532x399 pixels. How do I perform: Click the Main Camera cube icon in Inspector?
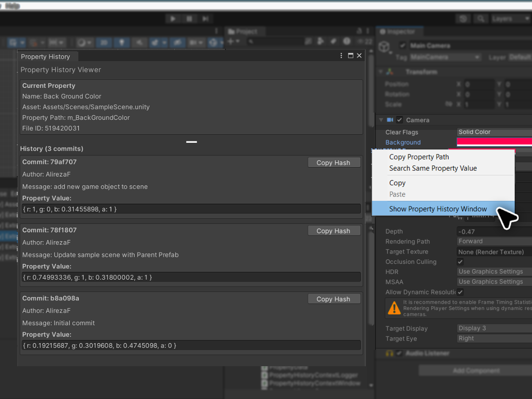pos(384,47)
